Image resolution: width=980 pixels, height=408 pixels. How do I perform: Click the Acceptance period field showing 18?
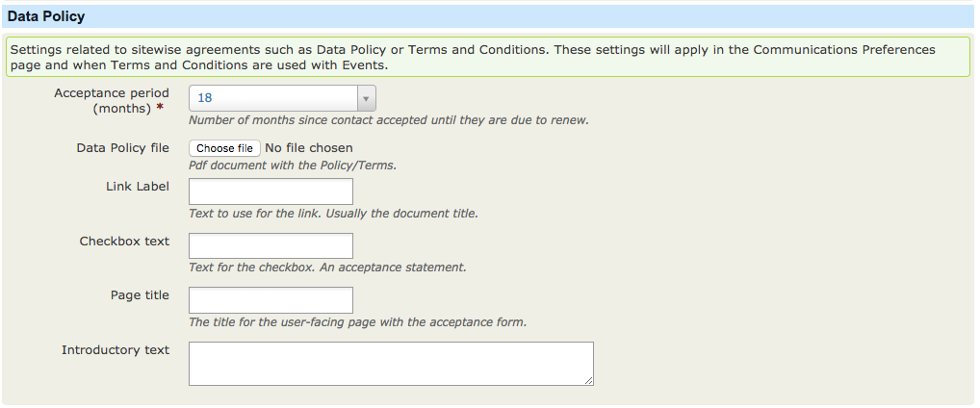tap(273, 98)
